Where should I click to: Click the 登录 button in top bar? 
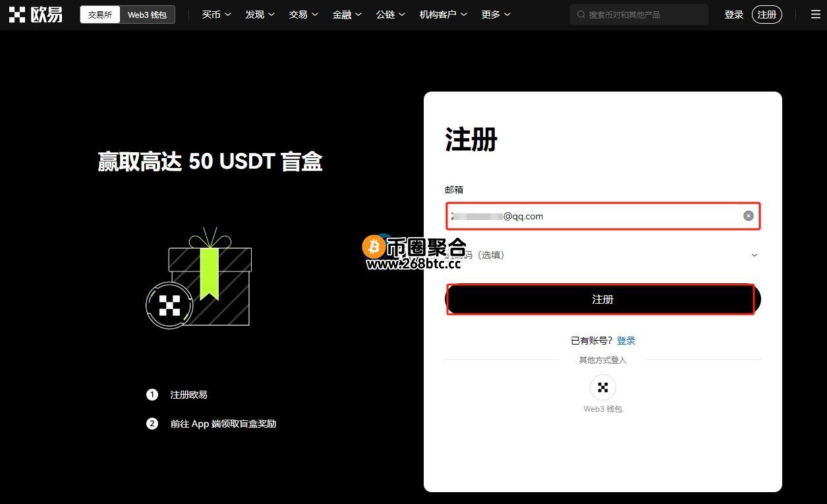(733, 14)
